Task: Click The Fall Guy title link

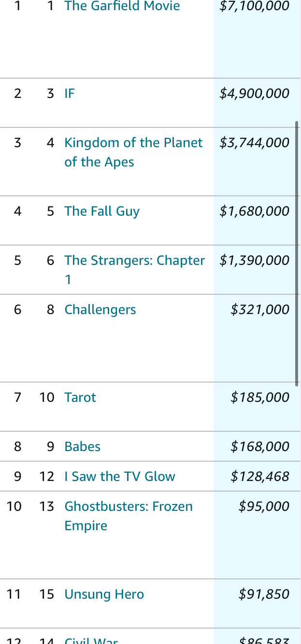Action: (x=102, y=211)
